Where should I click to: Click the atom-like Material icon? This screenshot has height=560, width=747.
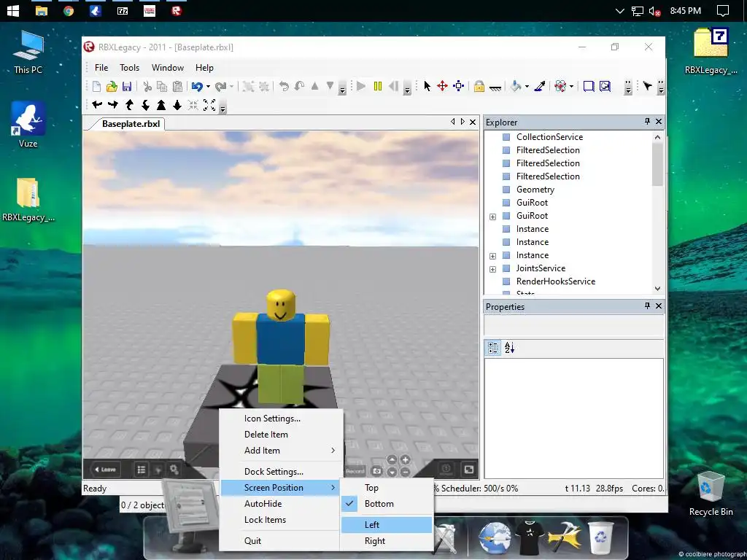tap(561, 86)
